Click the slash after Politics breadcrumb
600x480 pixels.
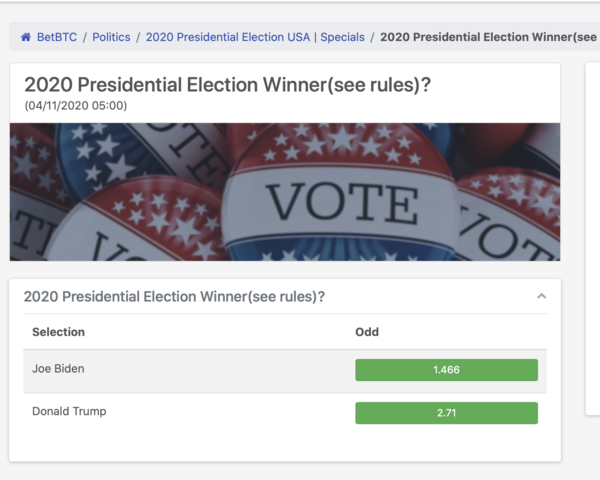tap(138, 37)
